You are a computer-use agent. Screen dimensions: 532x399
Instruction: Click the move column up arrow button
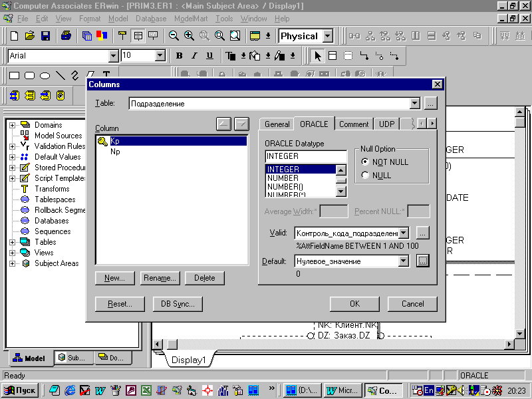point(223,124)
